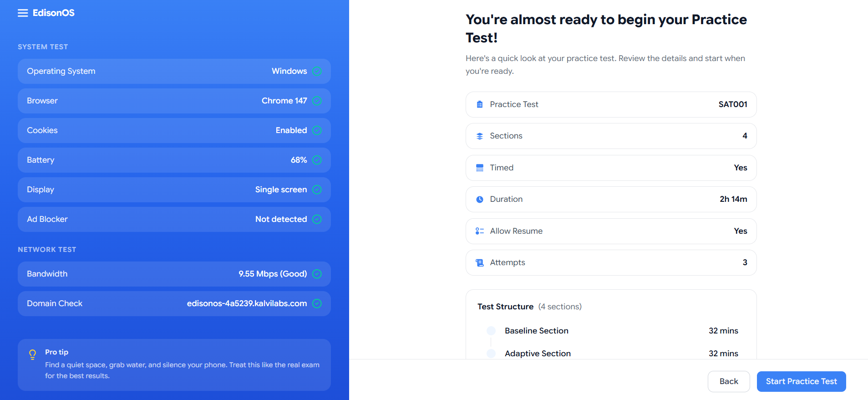This screenshot has height=400, width=868.
Task: Click the Start Practice Test button
Action: 801,381
